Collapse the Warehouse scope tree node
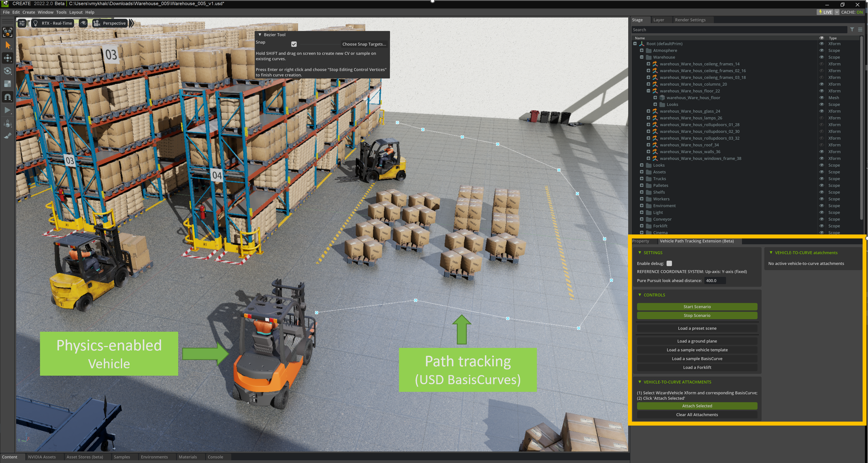Image resolution: width=868 pixels, height=463 pixels. click(x=642, y=57)
